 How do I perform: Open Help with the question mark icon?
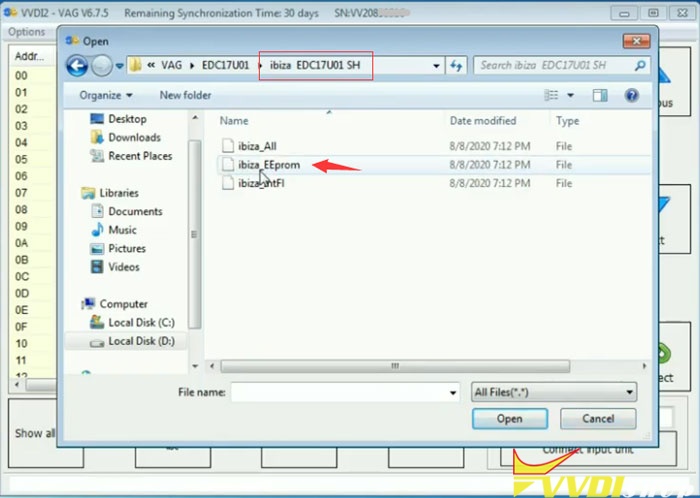coord(631,95)
